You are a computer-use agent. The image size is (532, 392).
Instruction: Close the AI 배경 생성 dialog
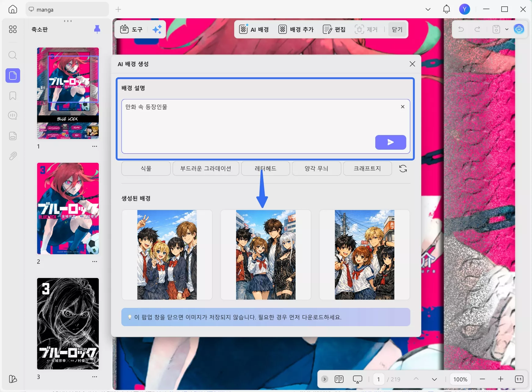pyautogui.click(x=412, y=64)
